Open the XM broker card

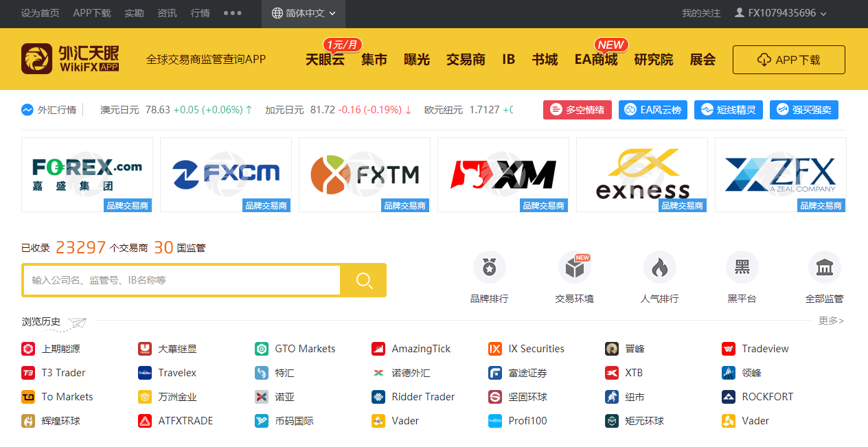tap(503, 175)
